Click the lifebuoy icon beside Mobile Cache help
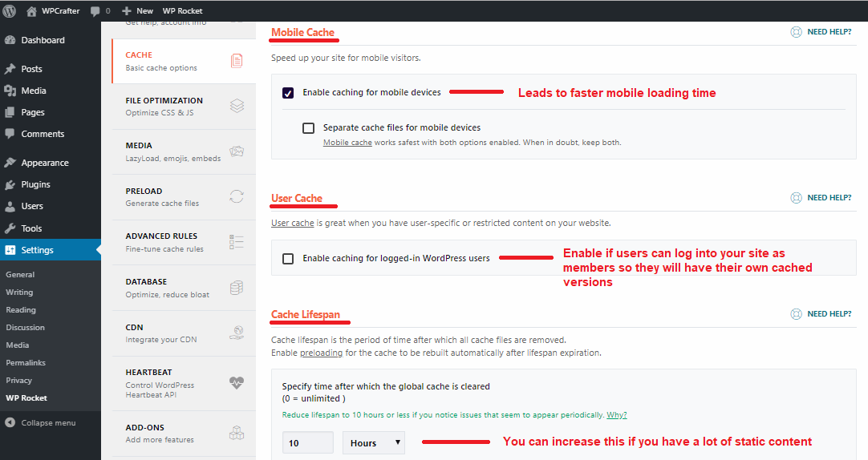Image resolution: width=868 pixels, height=460 pixels. [x=796, y=32]
